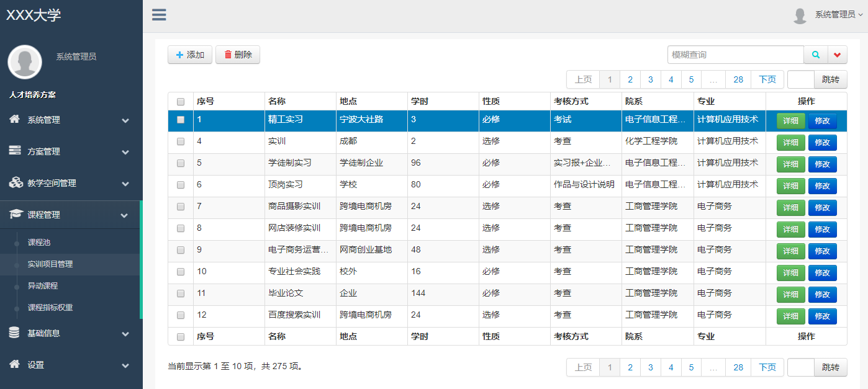Click 修改 for 百度搜索实训 row
This screenshot has width=868, height=389.
tap(822, 316)
